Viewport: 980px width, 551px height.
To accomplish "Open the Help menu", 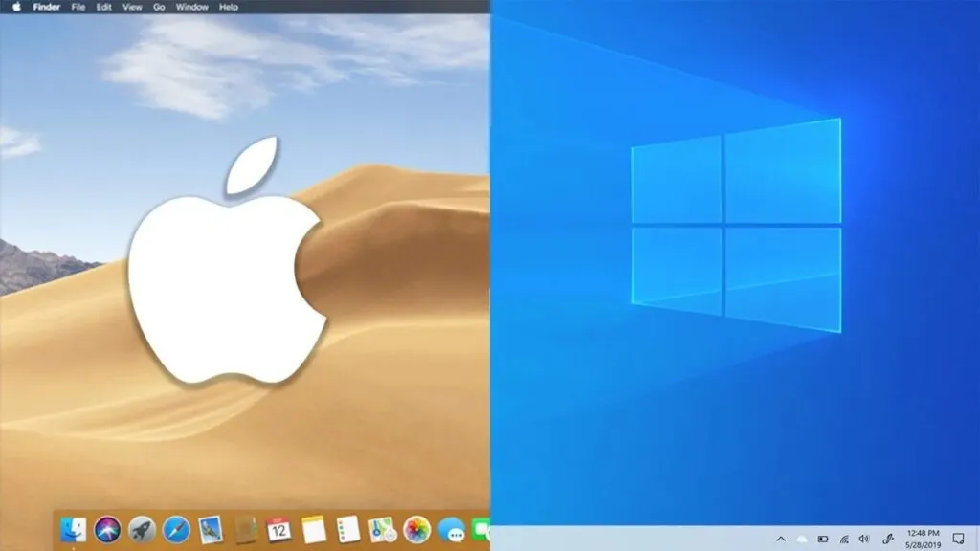I will 229,7.
